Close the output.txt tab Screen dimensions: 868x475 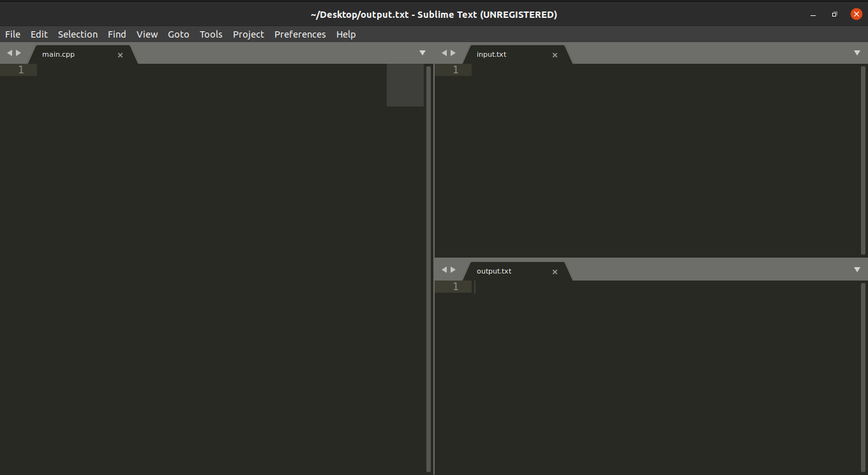click(x=555, y=272)
